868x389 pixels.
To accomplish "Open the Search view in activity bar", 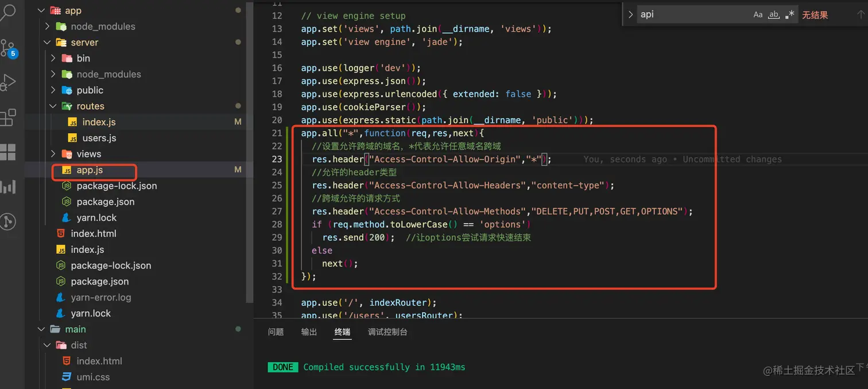I will coord(8,13).
